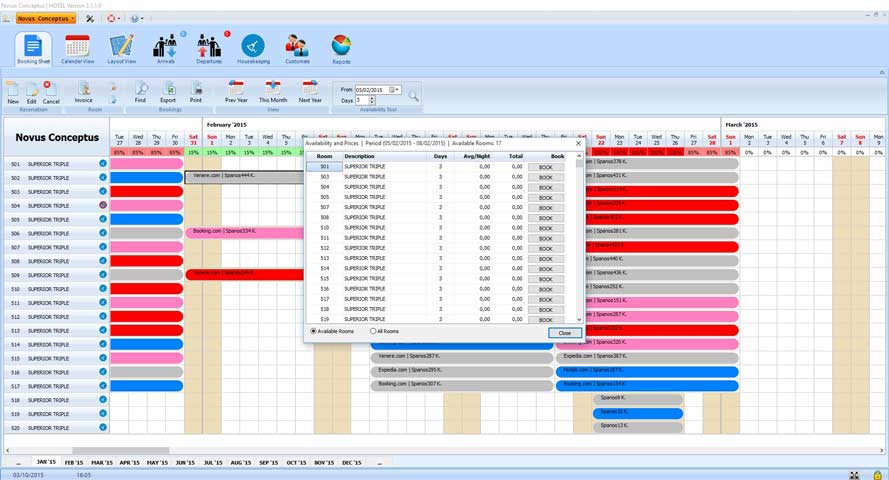Image resolution: width=889 pixels, height=480 pixels.
Task: Open the Calendar View
Action: [77, 48]
